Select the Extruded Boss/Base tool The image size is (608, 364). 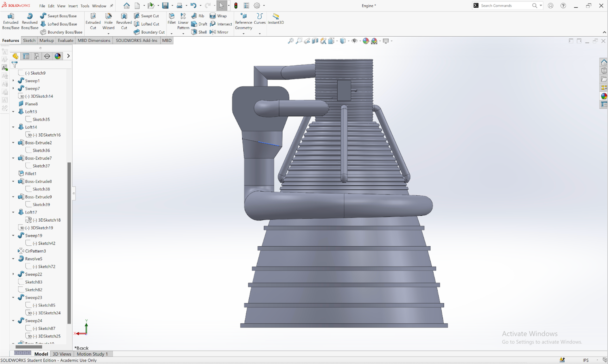tap(10, 21)
